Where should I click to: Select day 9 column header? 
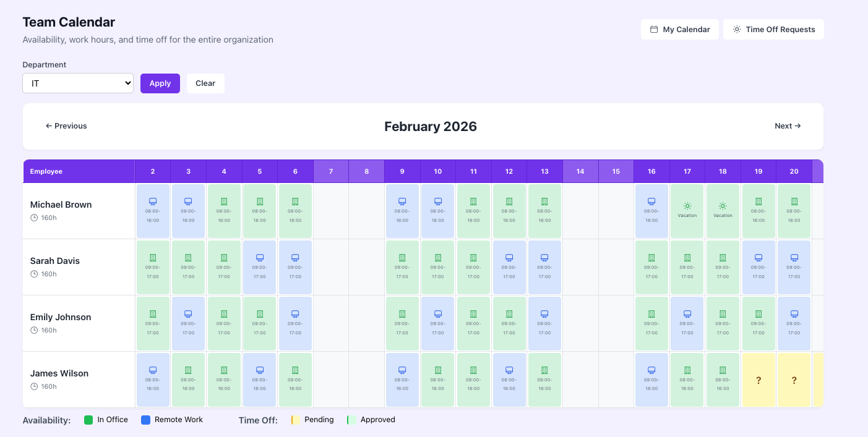[402, 171]
